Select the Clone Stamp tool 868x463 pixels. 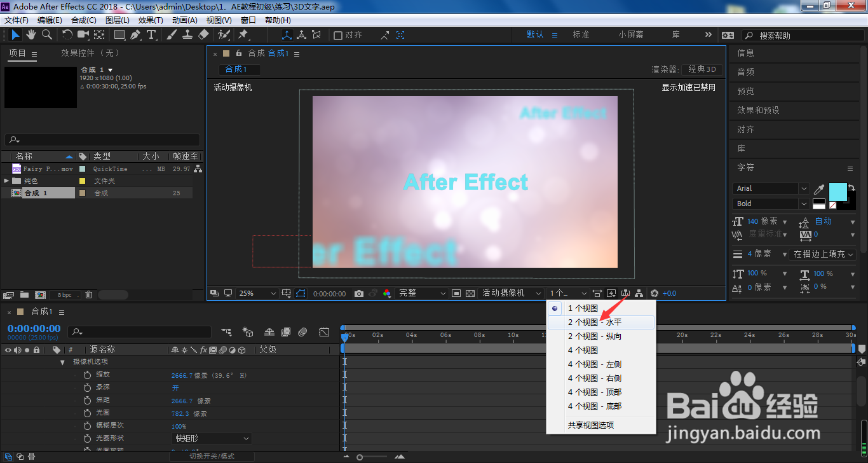pos(187,34)
